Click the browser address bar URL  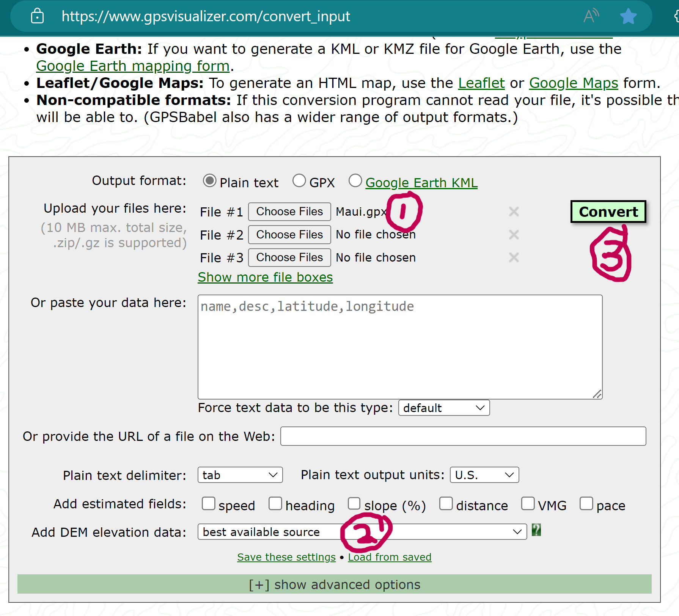tap(206, 16)
